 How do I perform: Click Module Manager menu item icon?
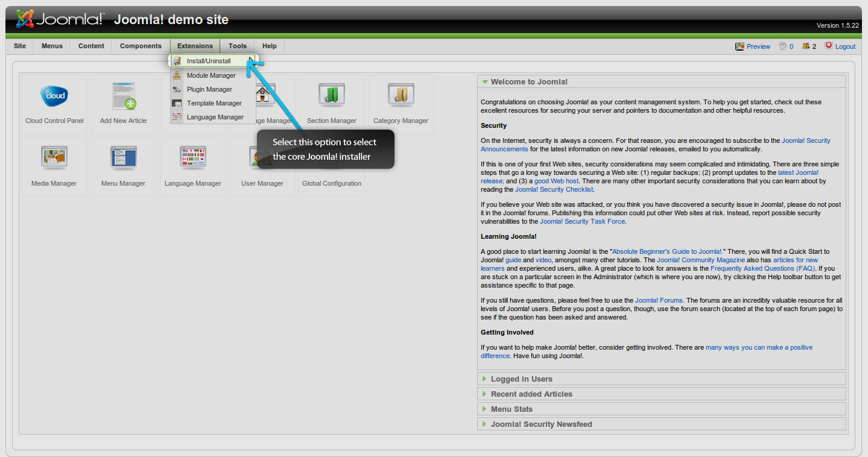[x=177, y=75]
